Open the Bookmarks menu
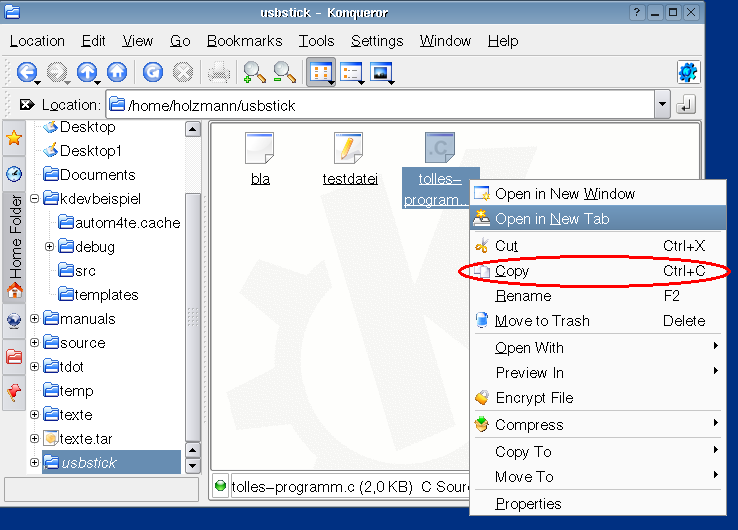The width and height of the screenshot is (738, 530). 244,41
